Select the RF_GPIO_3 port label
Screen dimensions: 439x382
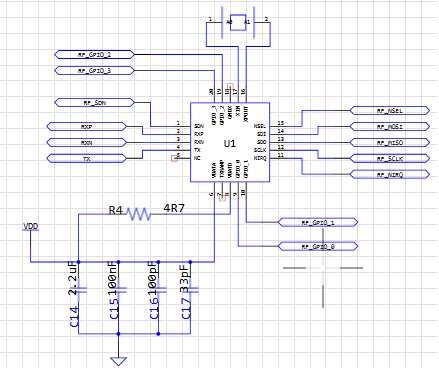pyautogui.click(x=94, y=71)
